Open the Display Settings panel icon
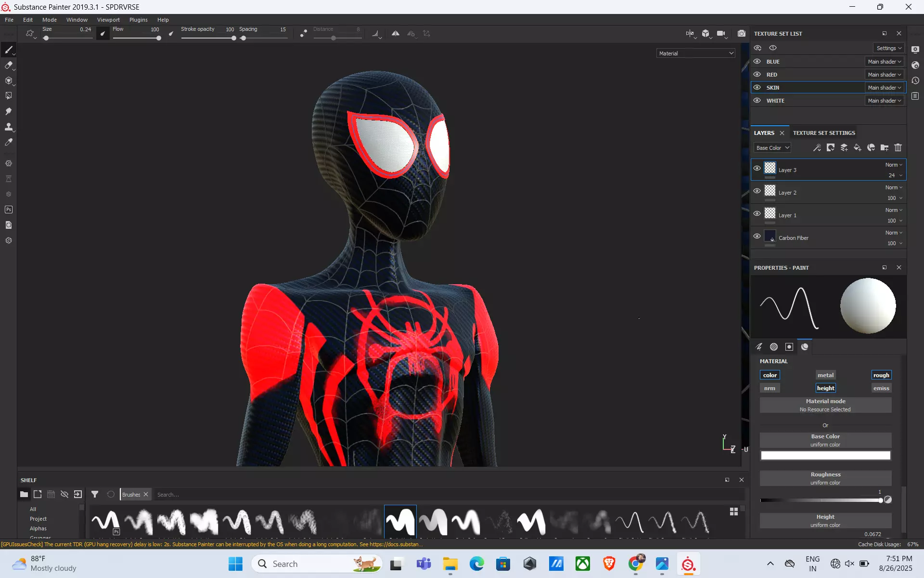 coord(915,50)
